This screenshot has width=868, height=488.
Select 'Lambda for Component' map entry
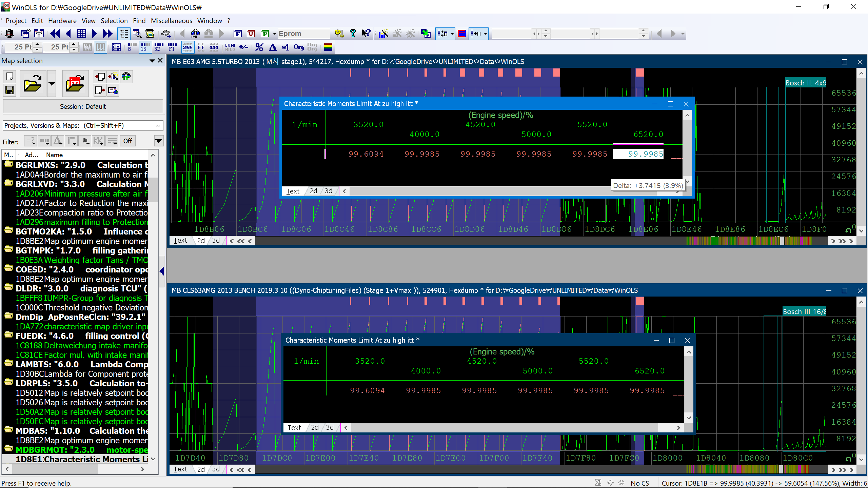click(x=81, y=374)
